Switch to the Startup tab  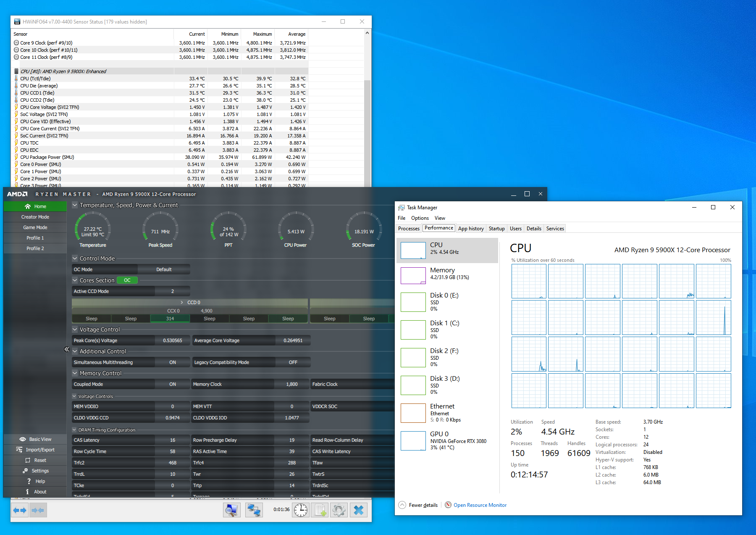(497, 229)
